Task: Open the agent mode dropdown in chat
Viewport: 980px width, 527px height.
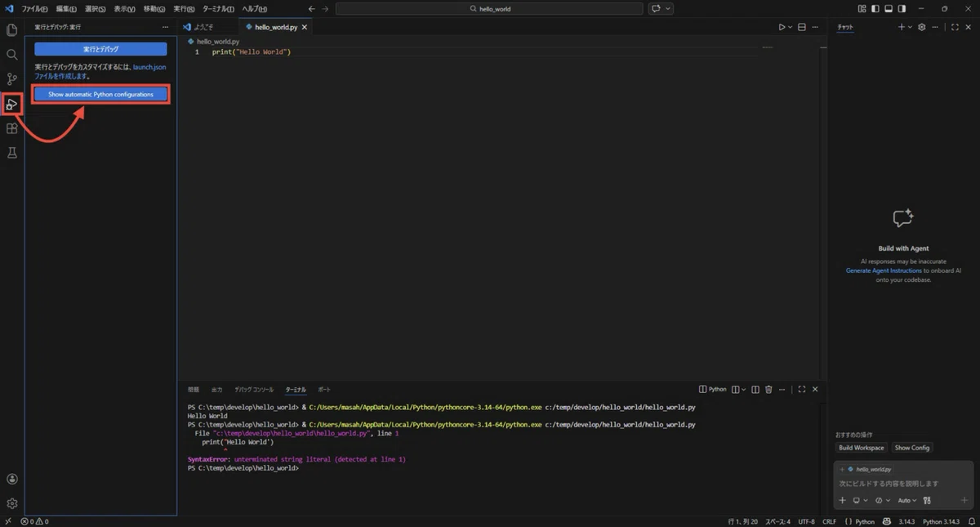Action: pyautogui.click(x=884, y=500)
